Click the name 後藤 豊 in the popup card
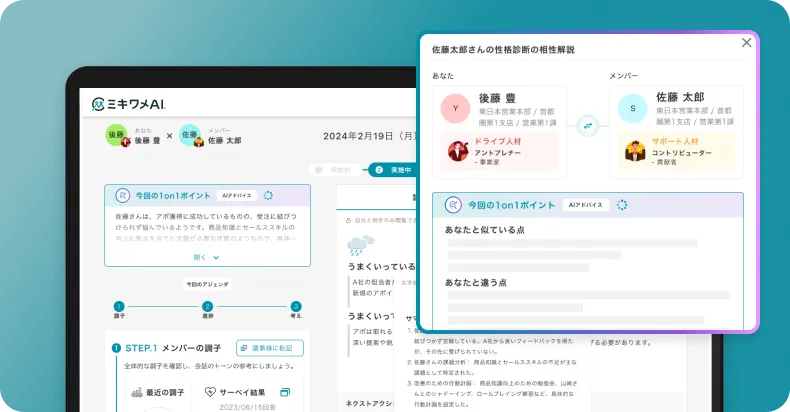This screenshot has height=412, width=790. coord(497,98)
